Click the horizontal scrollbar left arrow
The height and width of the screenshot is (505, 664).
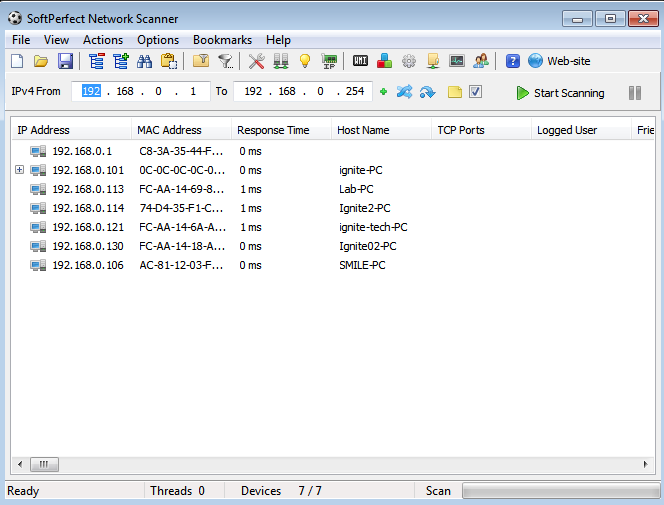pyautogui.click(x=20, y=465)
